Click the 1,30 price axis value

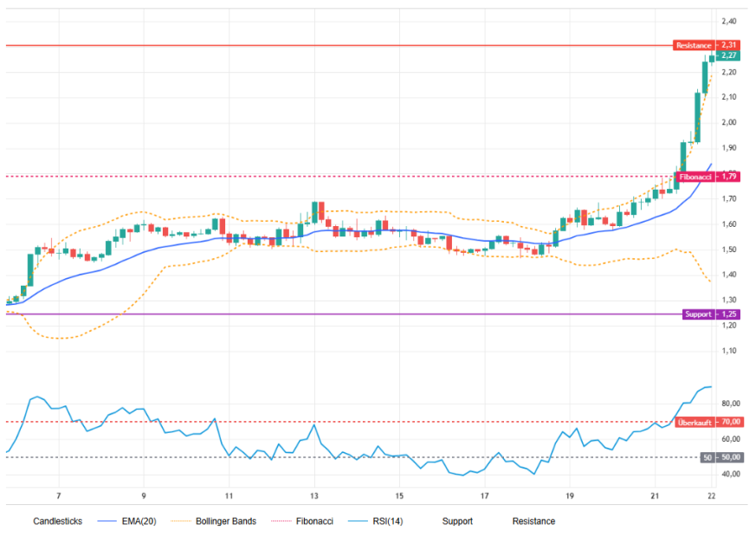(729, 301)
